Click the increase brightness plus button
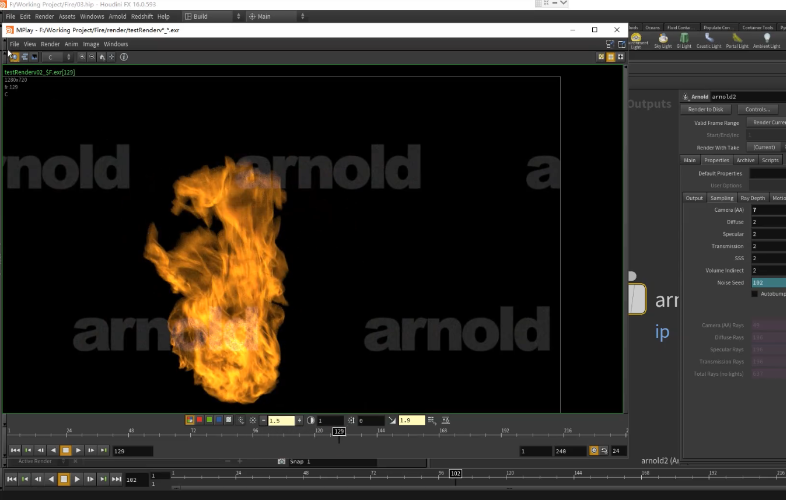The image size is (786, 500). (299, 420)
